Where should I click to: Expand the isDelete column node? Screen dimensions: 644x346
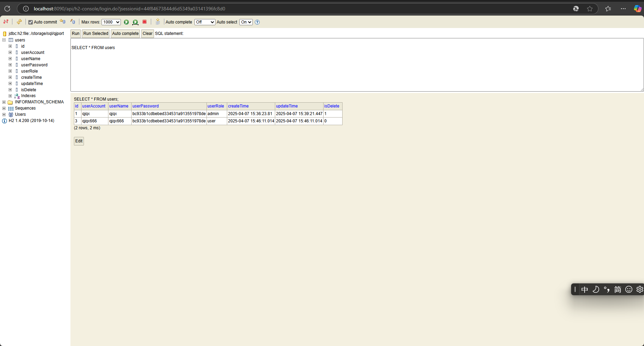[x=10, y=90]
